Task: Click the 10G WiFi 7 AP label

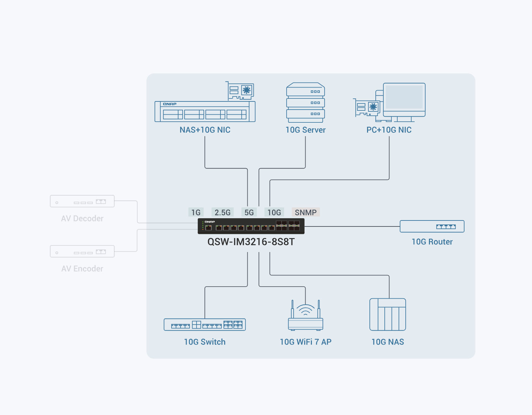Action: 306,342
